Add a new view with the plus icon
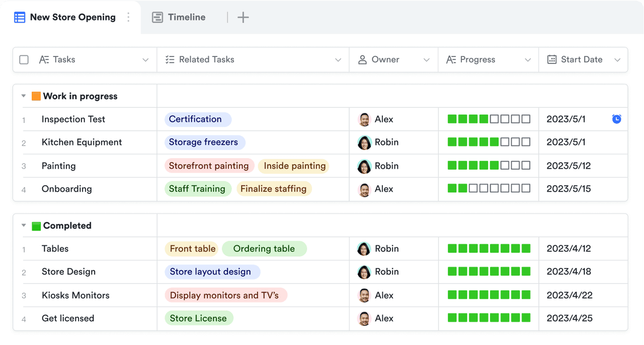The height and width of the screenshot is (345, 644). coord(243,17)
